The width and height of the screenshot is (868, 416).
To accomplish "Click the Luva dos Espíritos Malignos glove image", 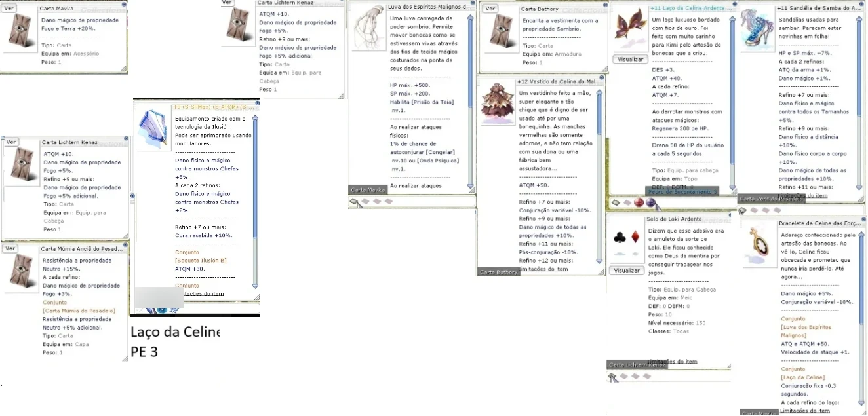I will pyautogui.click(x=368, y=29).
